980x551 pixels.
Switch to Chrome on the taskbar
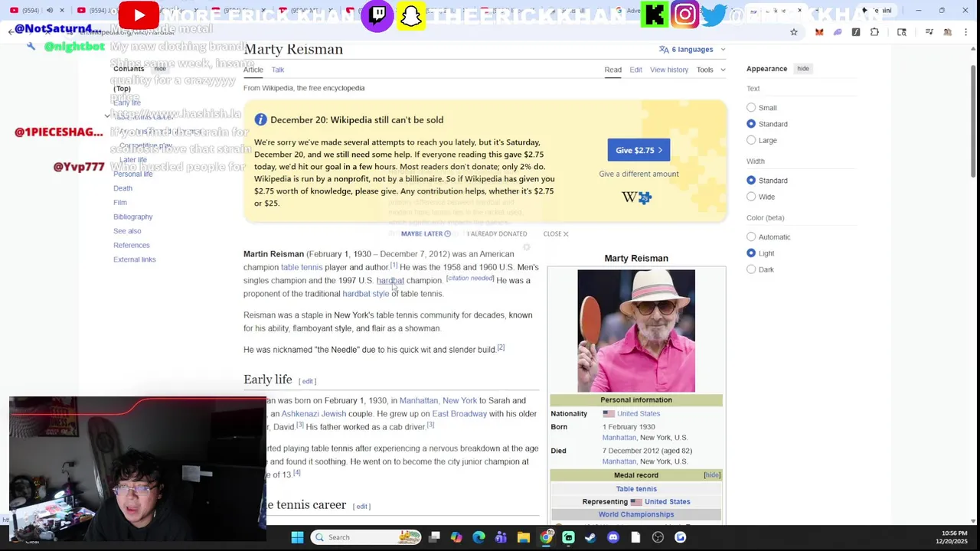tap(546, 537)
